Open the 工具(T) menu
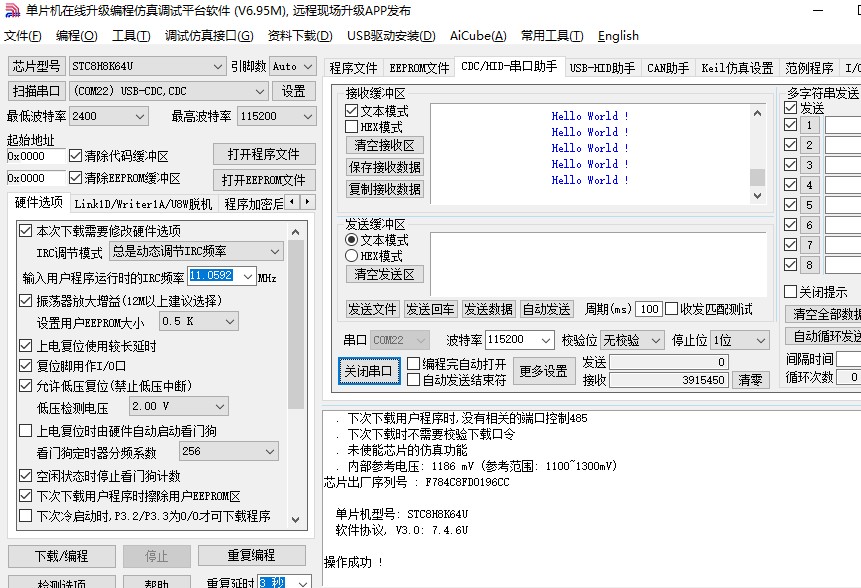The image size is (861, 588). tap(131, 36)
